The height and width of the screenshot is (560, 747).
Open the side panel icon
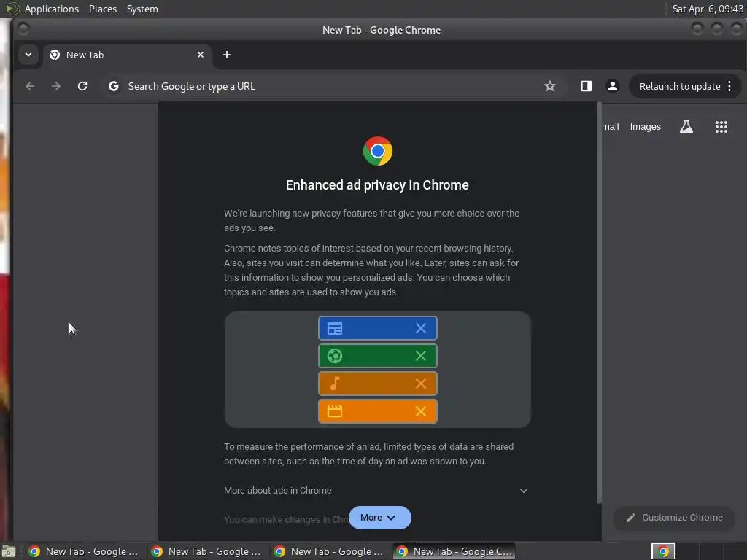(x=586, y=86)
